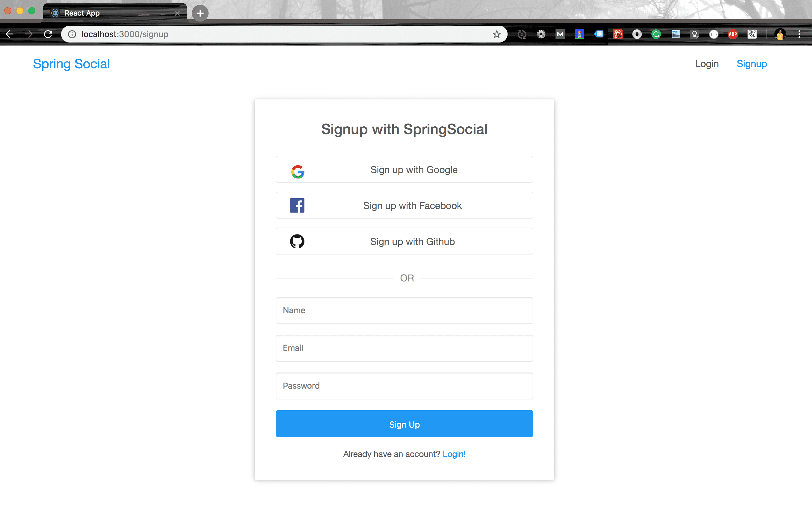Open a new browser tab
The height and width of the screenshot is (524, 812).
[x=199, y=13]
